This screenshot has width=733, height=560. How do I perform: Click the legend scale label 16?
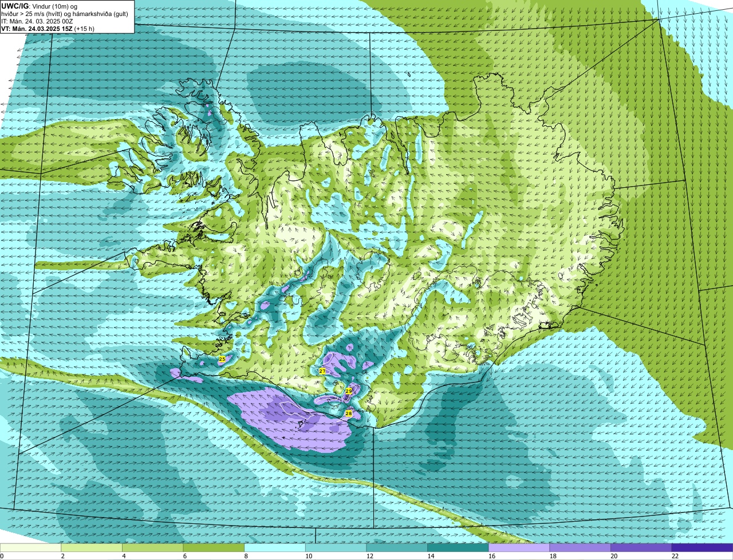coord(492,556)
